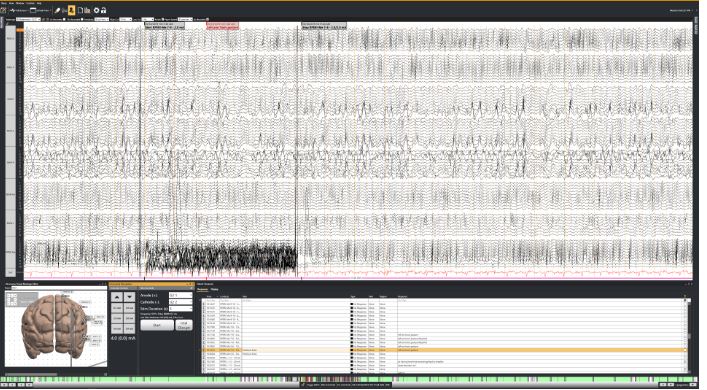The height and width of the screenshot is (390, 707).
Task: Switch to the second tab in results panel
Action: point(215,289)
